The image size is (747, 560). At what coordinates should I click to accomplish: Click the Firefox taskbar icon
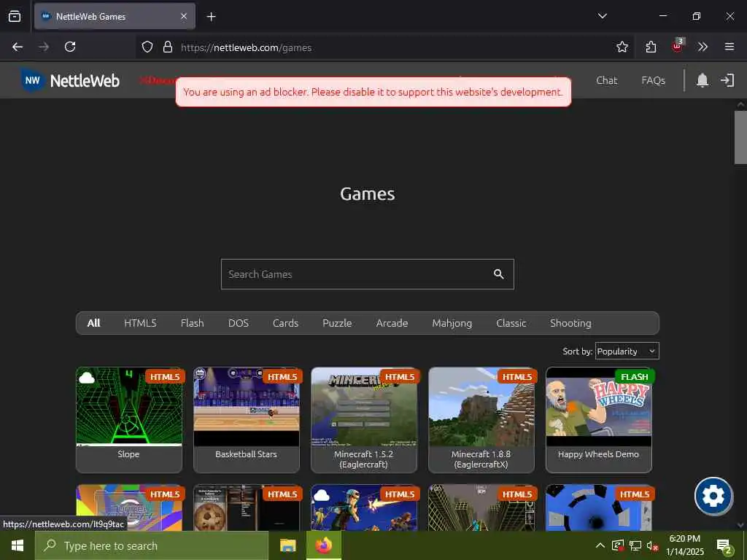click(323, 545)
